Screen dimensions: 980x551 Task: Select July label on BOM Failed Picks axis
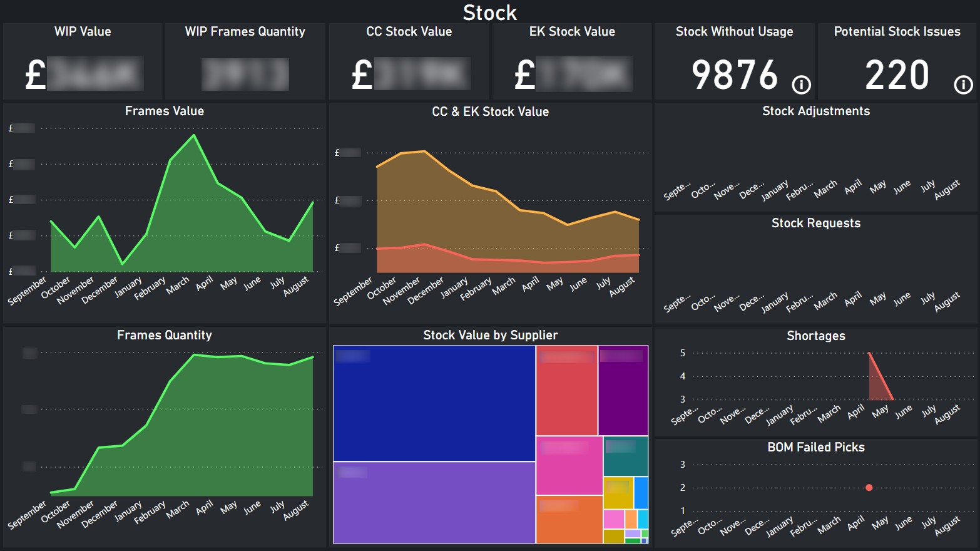point(929,522)
